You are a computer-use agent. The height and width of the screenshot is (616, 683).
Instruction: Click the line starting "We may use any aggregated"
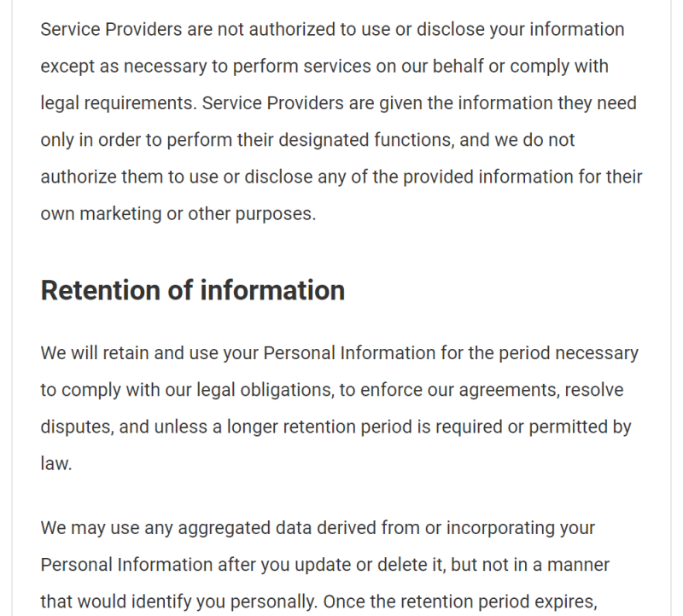[318, 528]
